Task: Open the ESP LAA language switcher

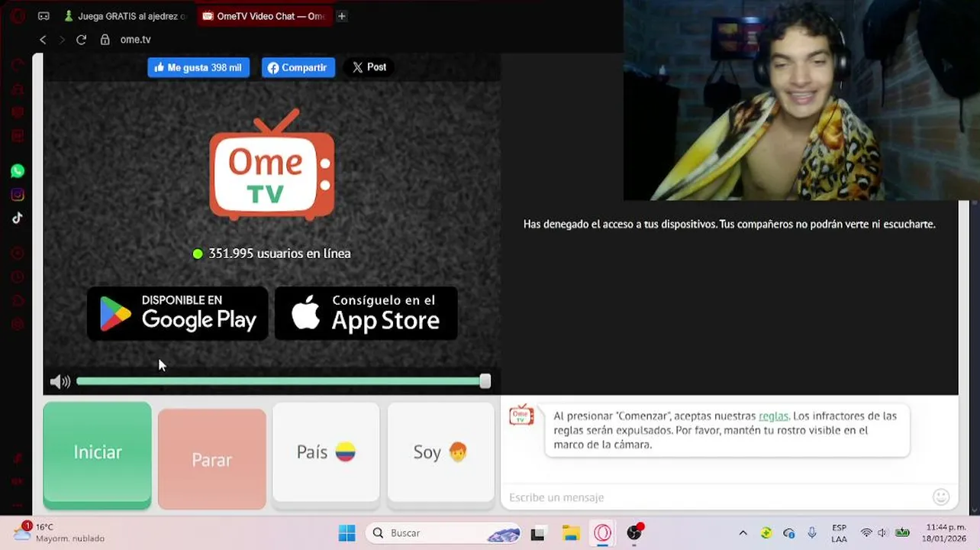Action: pos(839,533)
